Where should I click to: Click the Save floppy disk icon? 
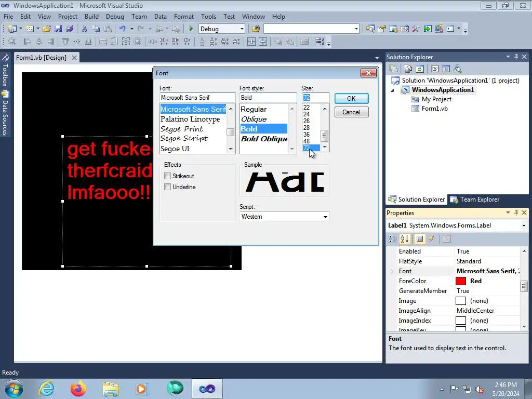tap(58, 29)
